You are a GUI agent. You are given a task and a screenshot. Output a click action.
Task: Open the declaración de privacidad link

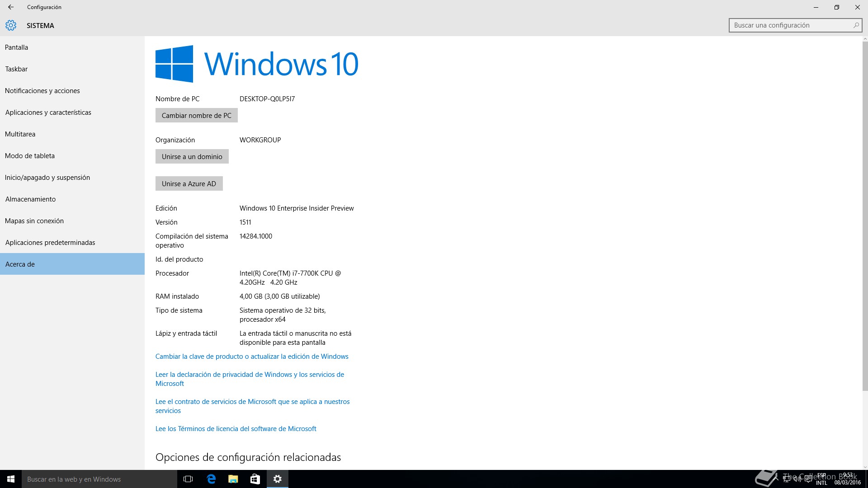point(250,379)
